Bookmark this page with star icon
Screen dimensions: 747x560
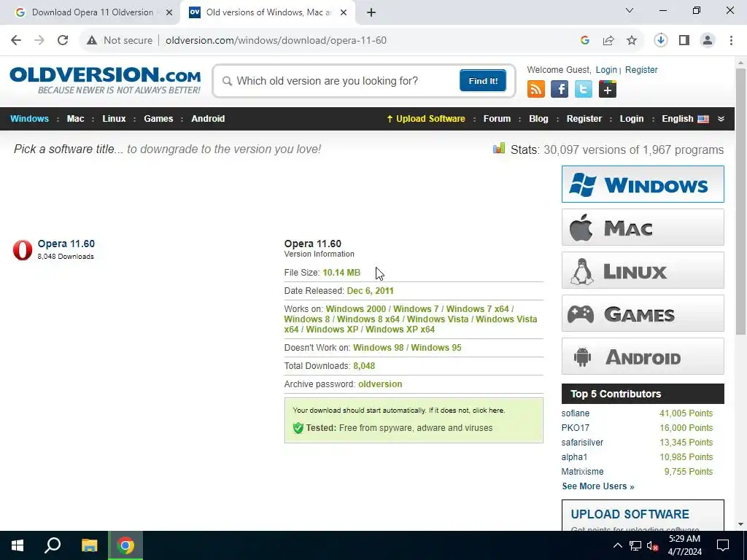coord(632,41)
